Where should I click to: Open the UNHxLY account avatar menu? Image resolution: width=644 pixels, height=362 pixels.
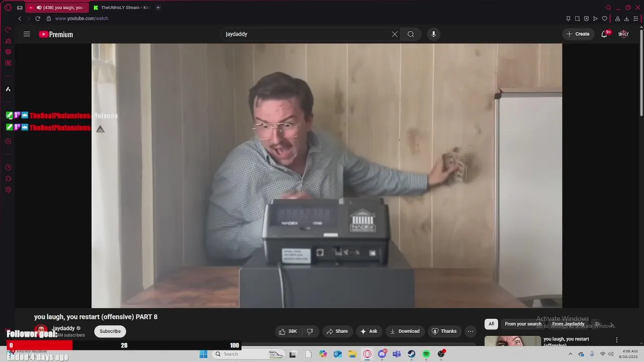(x=623, y=34)
